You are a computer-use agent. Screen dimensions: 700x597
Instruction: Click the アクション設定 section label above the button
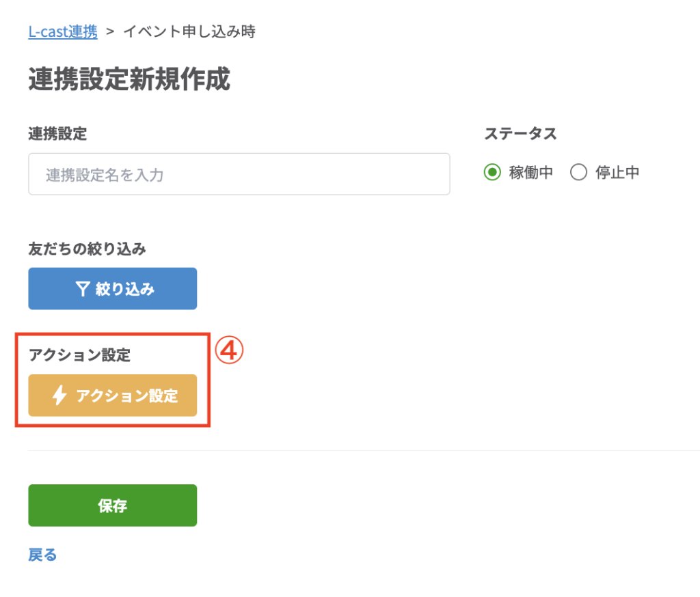[x=79, y=355]
